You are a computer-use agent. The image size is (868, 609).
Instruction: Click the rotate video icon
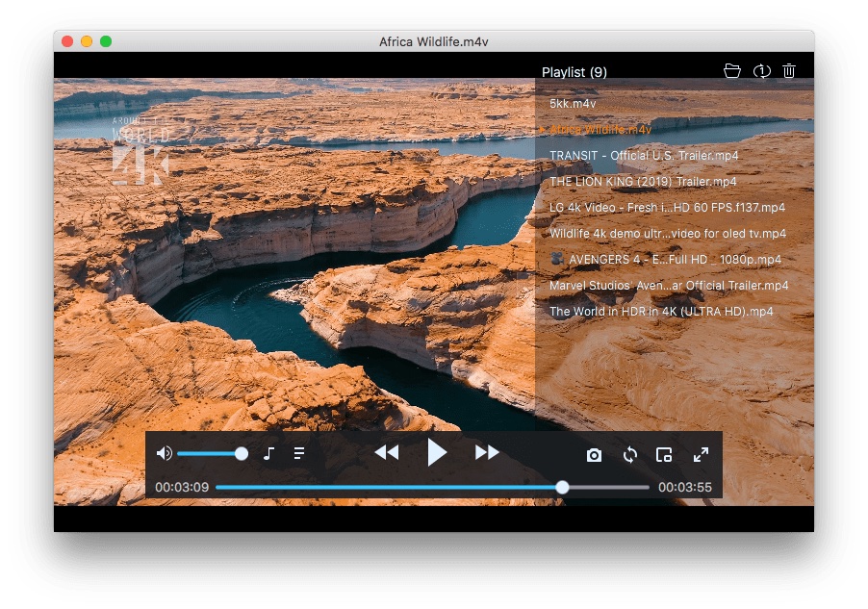tap(630, 455)
